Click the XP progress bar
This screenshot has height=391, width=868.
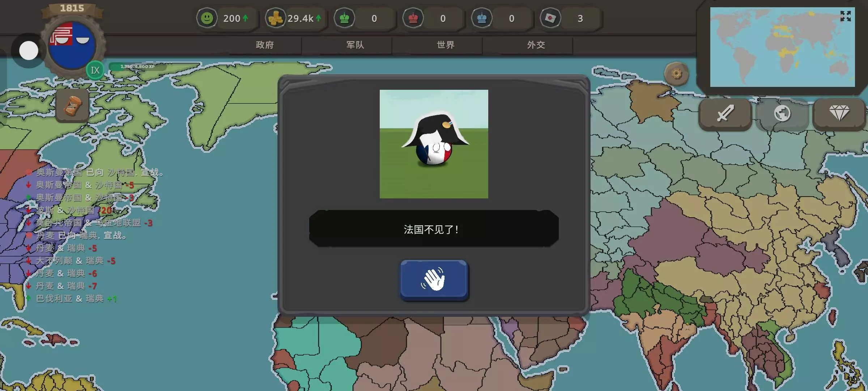point(138,67)
